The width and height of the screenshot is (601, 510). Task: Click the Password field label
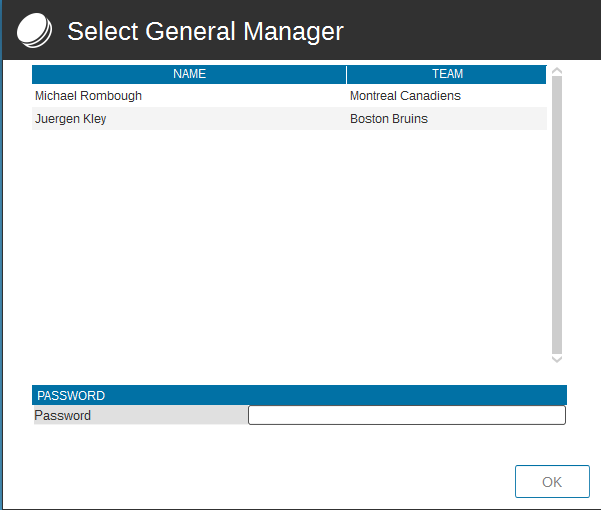click(62, 415)
